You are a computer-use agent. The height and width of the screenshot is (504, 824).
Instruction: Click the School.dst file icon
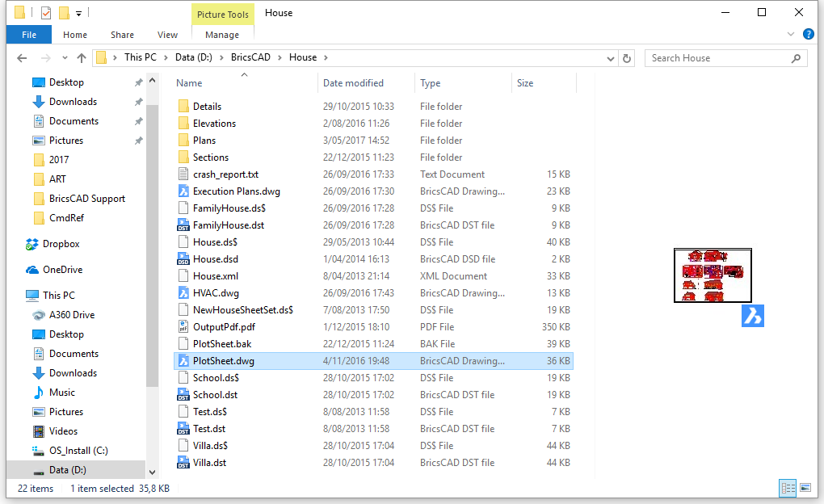point(183,395)
